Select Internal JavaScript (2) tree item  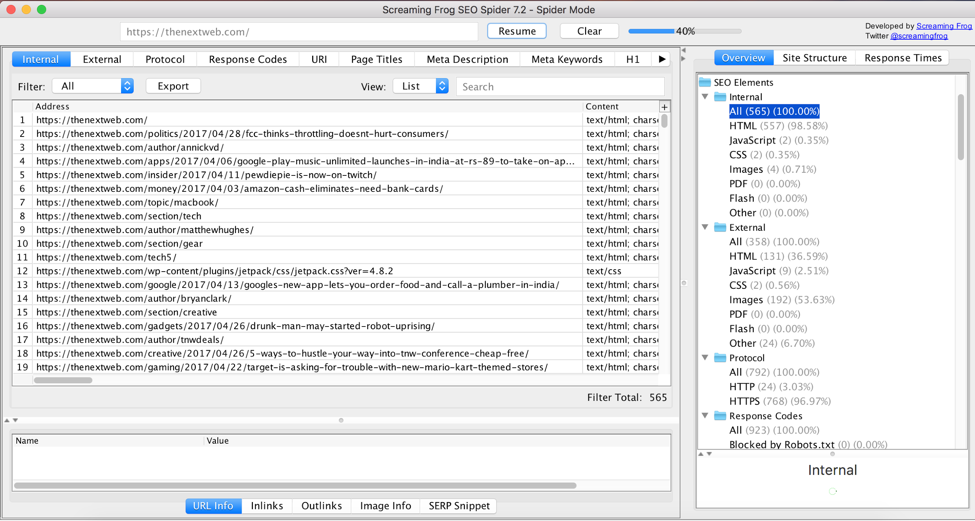(x=779, y=141)
